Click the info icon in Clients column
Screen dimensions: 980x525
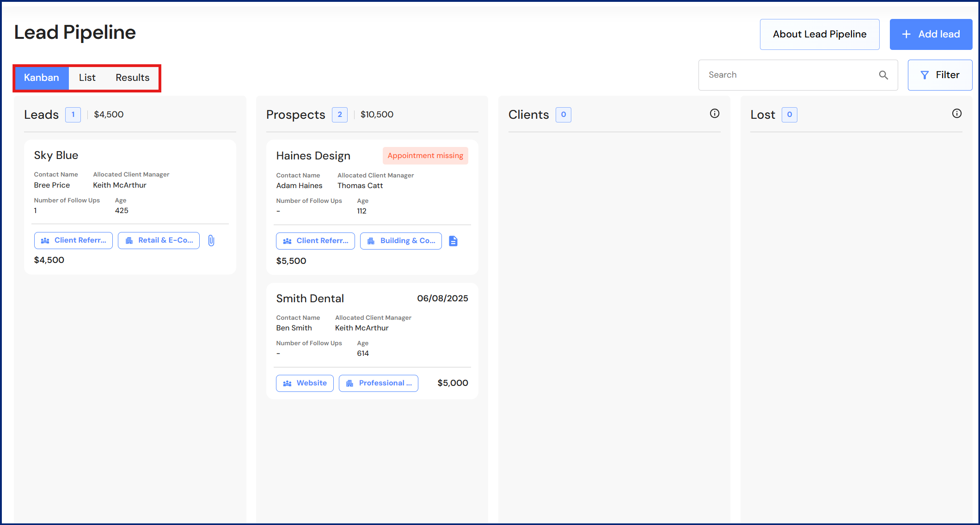pos(714,114)
